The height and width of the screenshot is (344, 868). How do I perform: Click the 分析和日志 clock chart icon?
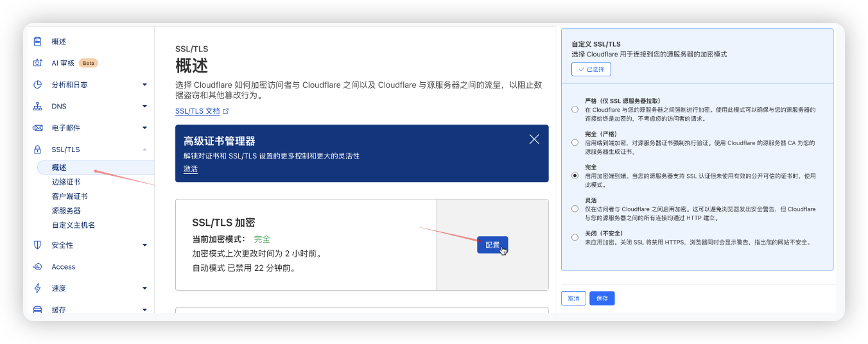38,85
